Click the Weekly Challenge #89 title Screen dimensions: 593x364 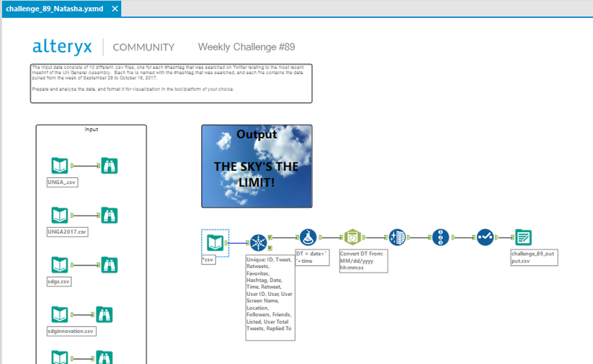coord(246,47)
